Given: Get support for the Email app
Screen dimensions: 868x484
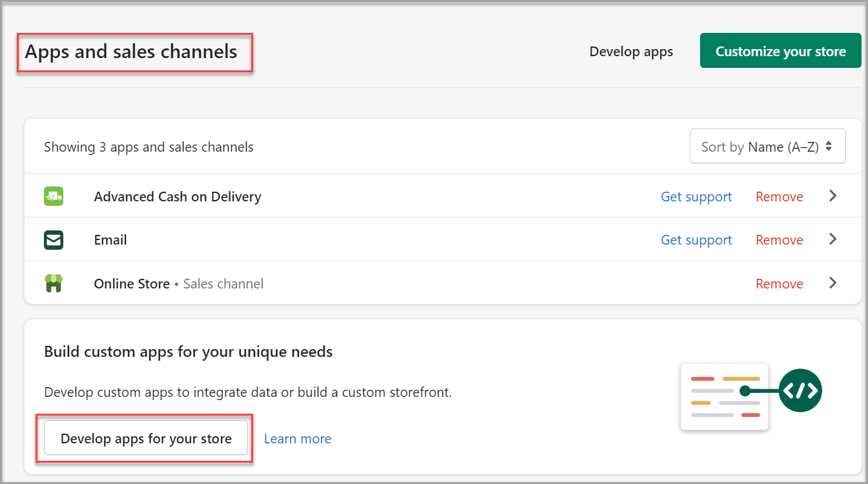Looking at the screenshot, I should click(x=696, y=240).
